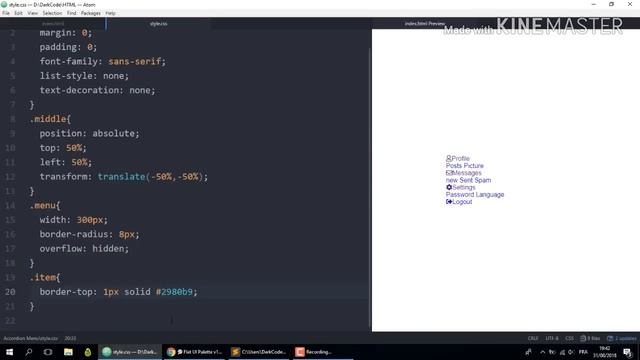Switch to the Atom style.css taskbar window
Screen dimensions: 640x360
pos(130,352)
